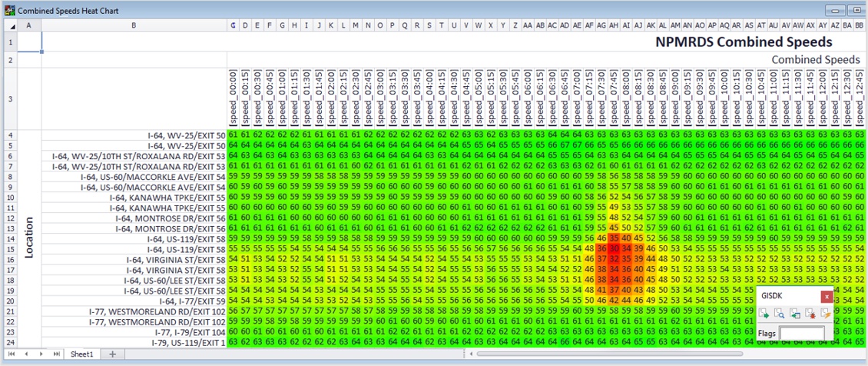This screenshot has width=868, height=366.
Task: Select column B header
Action: pyautogui.click(x=134, y=25)
